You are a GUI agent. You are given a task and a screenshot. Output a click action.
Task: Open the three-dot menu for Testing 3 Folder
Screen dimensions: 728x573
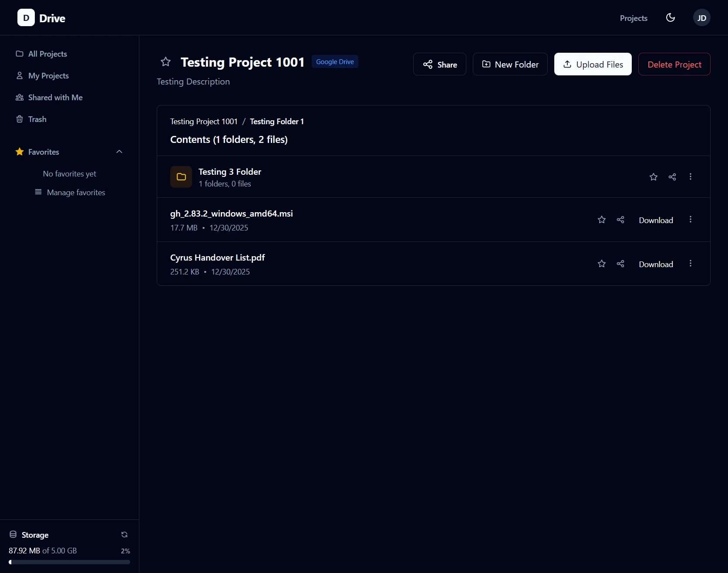tap(691, 177)
